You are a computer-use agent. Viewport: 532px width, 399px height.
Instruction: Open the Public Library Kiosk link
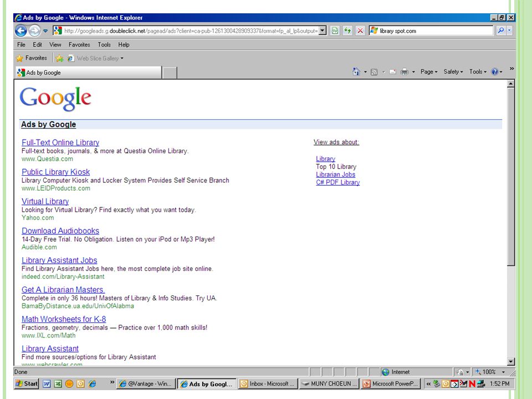(55, 172)
